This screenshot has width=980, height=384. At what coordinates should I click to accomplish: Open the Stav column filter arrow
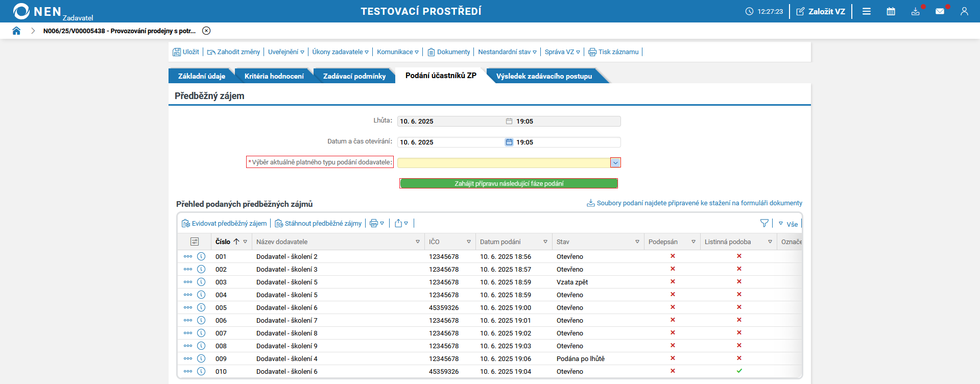(637, 242)
